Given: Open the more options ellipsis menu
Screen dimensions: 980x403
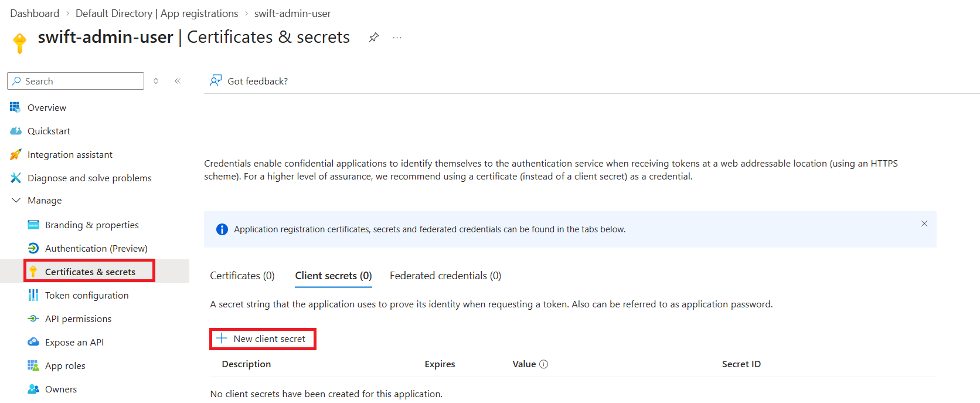Looking at the screenshot, I should pyautogui.click(x=397, y=38).
